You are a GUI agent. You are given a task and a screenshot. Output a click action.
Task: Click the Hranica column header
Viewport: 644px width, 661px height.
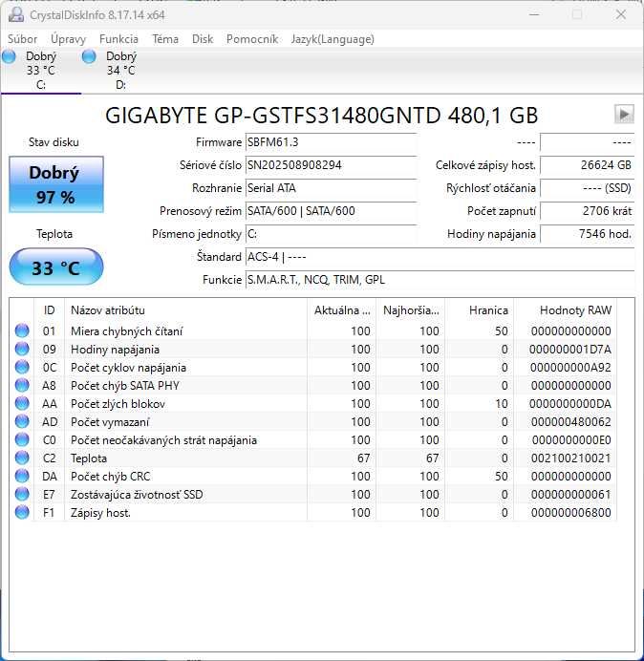click(x=480, y=310)
